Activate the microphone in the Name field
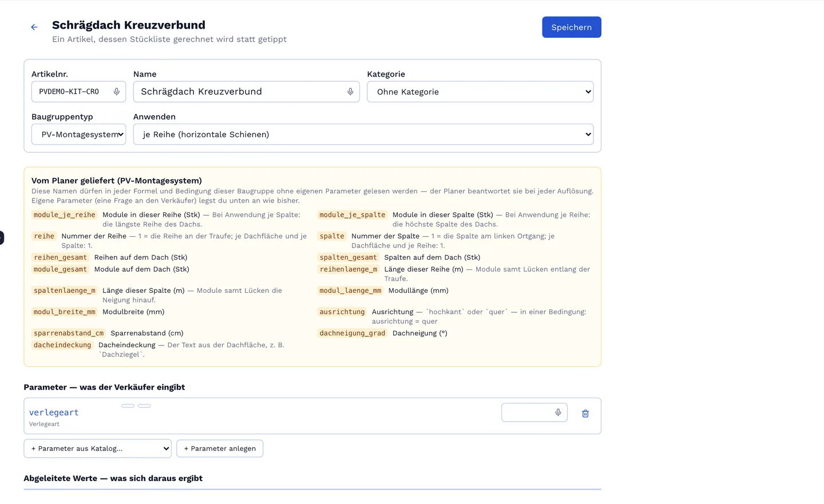The width and height of the screenshot is (824, 504). [350, 92]
